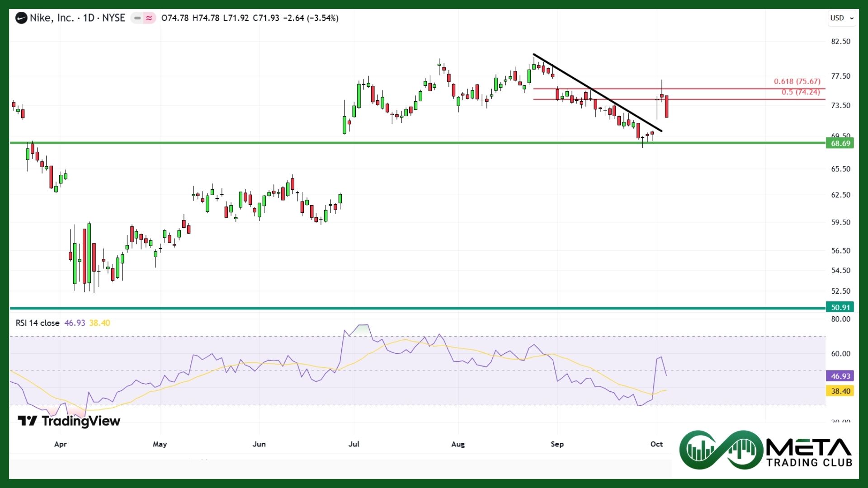Click the Nike, Inc. symbol title
Viewport: 868px width, 488px height.
52,18
